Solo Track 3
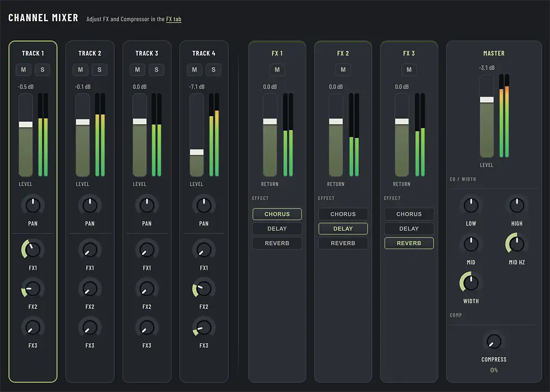This screenshot has height=392, width=550. [x=157, y=70]
